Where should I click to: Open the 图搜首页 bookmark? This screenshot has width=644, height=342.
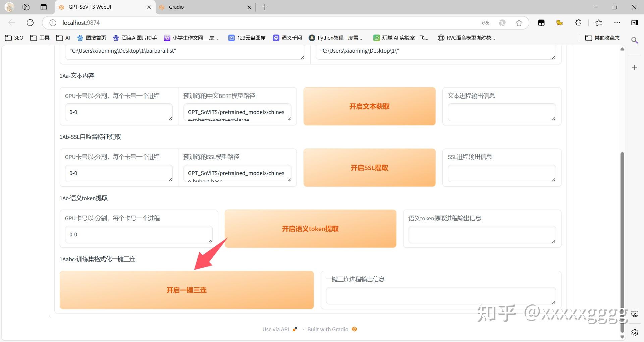[x=91, y=38]
